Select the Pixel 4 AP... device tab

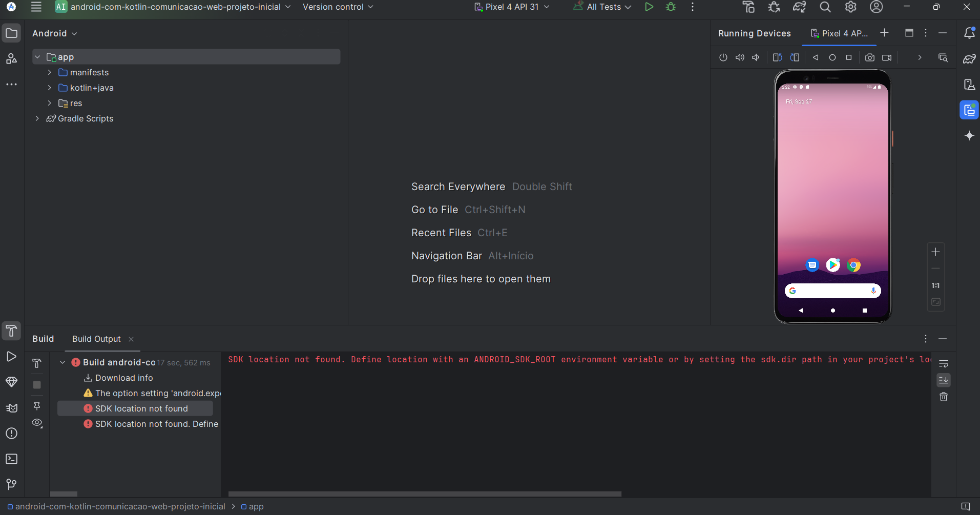click(839, 33)
